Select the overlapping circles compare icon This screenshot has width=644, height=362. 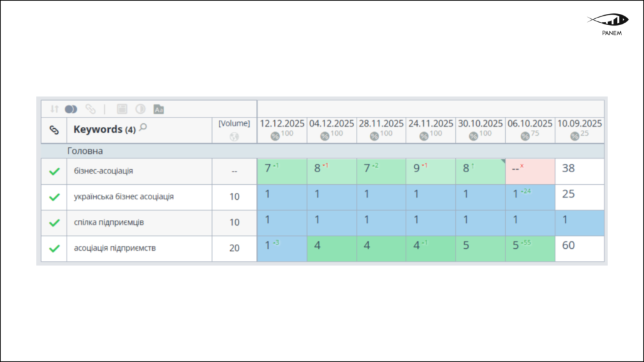tap(70, 109)
